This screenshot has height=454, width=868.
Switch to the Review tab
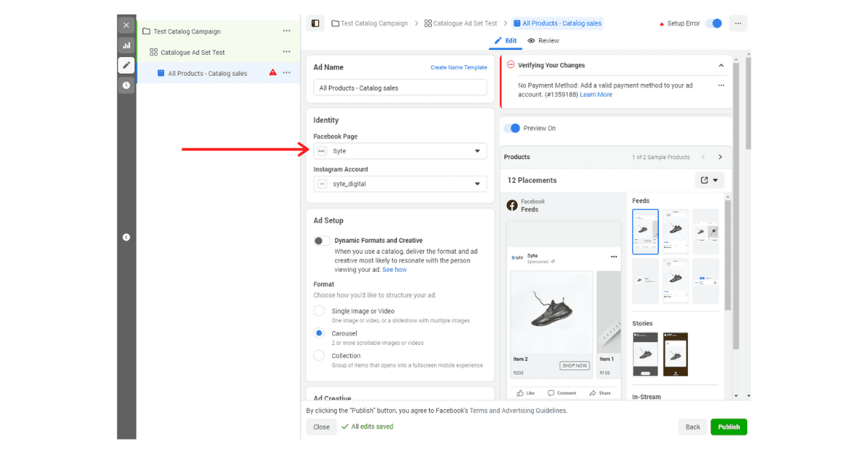[544, 40]
